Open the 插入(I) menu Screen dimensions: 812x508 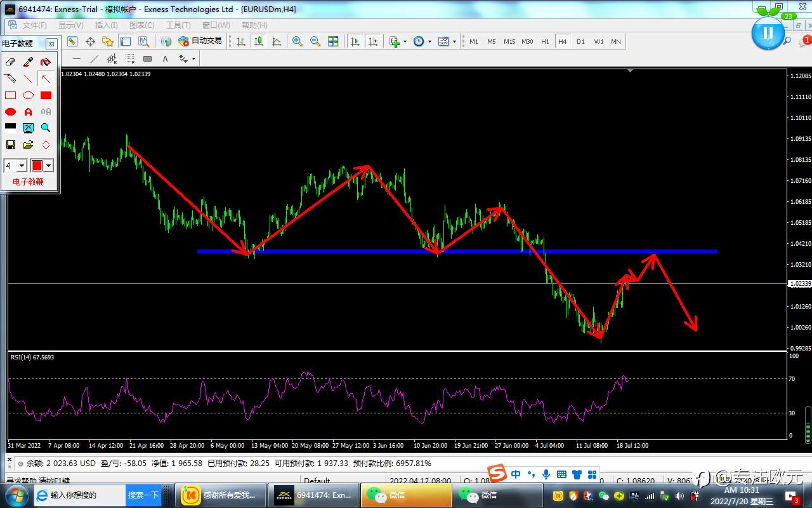tap(106, 25)
